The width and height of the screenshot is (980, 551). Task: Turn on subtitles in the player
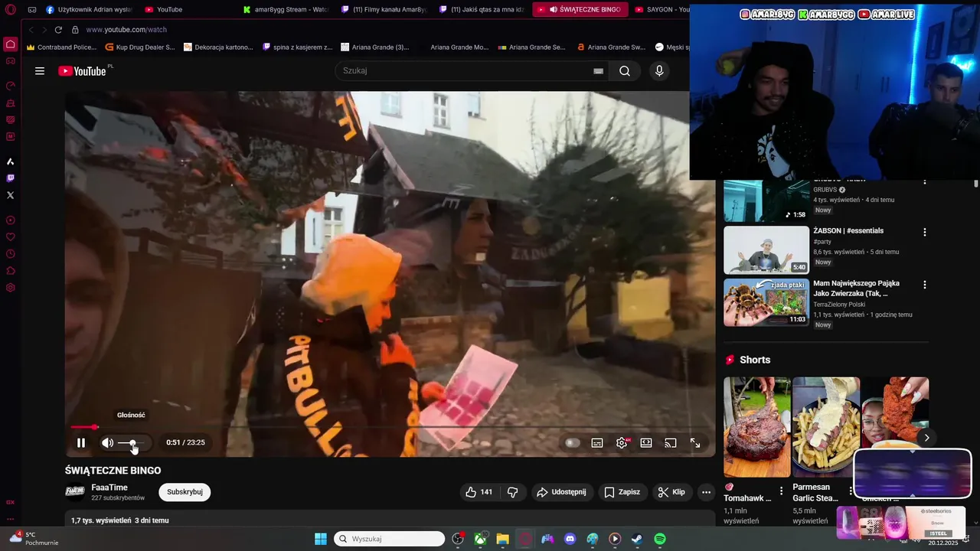[597, 442]
